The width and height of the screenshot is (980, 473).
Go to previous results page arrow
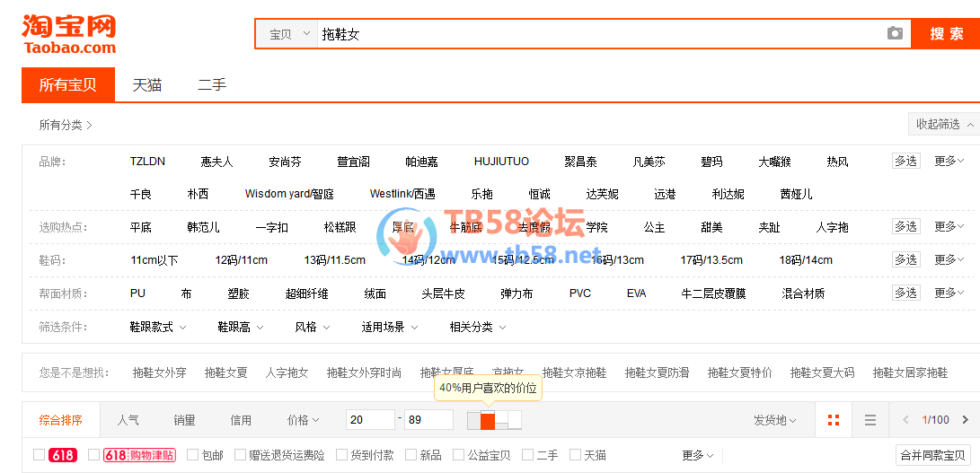pos(905,420)
